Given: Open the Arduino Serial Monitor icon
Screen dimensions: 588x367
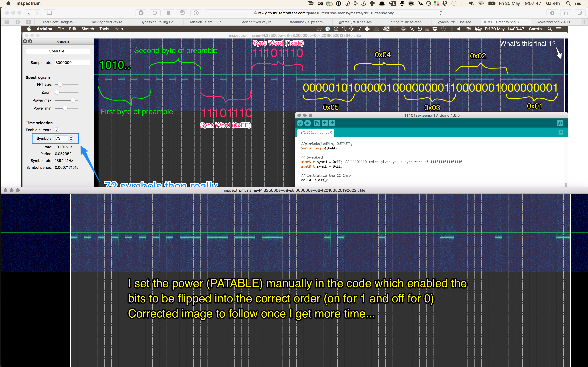Looking at the screenshot, I should [x=560, y=123].
